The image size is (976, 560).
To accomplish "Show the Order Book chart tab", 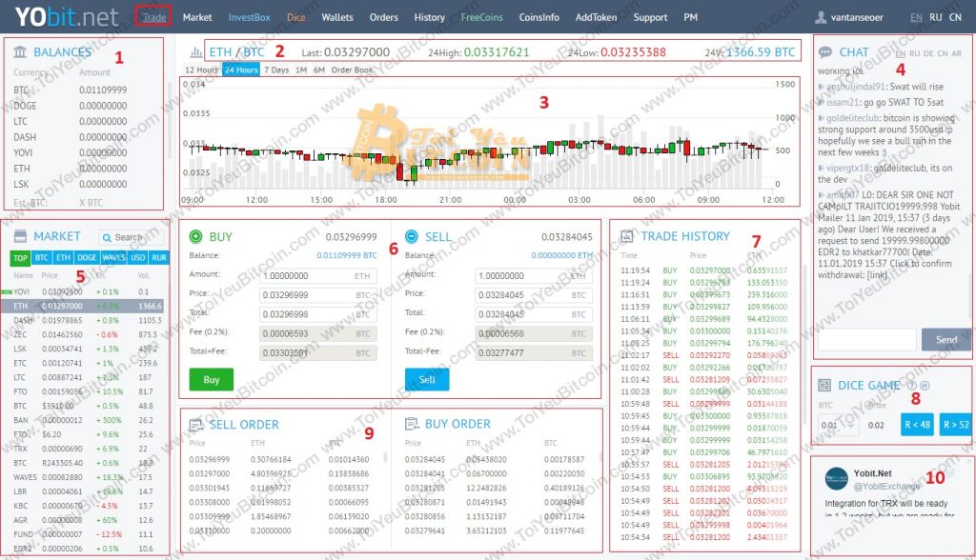I will click(x=353, y=70).
